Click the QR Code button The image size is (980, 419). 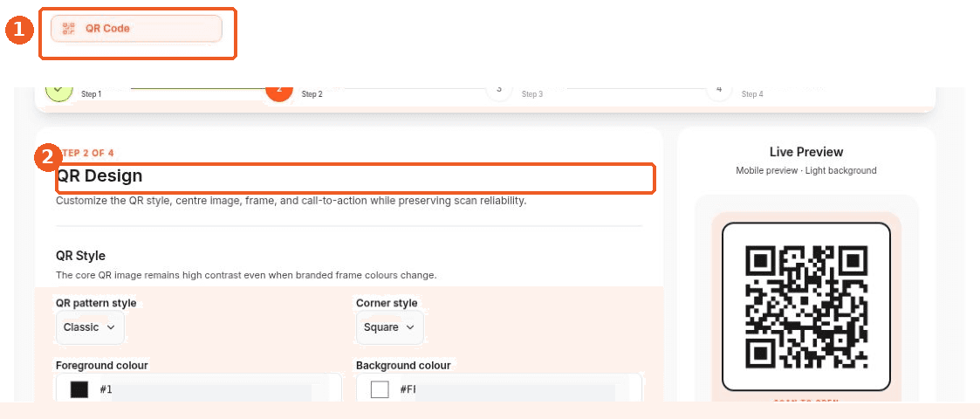tap(136, 29)
